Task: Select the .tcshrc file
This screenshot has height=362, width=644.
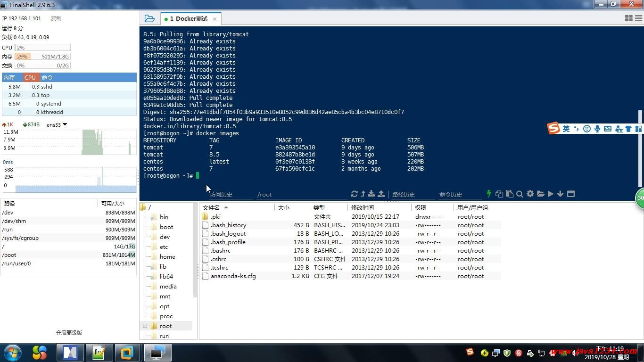Action: tap(350, 268)
